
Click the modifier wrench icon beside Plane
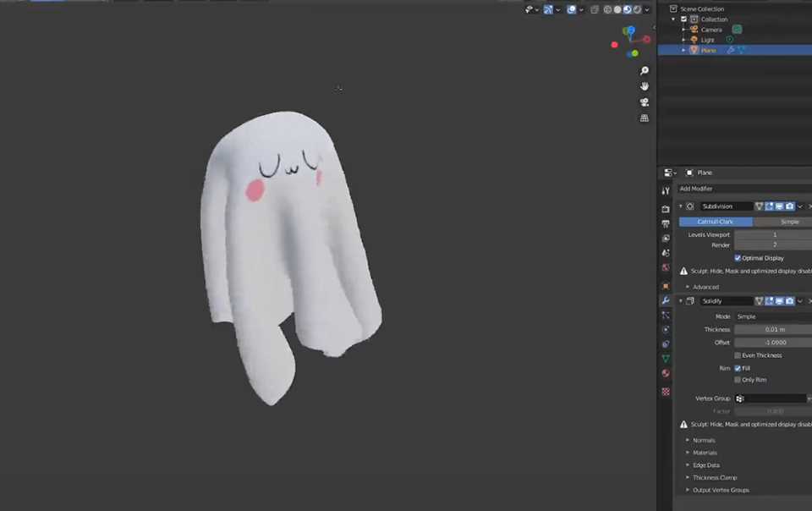pyautogui.click(x=731, y=50)
